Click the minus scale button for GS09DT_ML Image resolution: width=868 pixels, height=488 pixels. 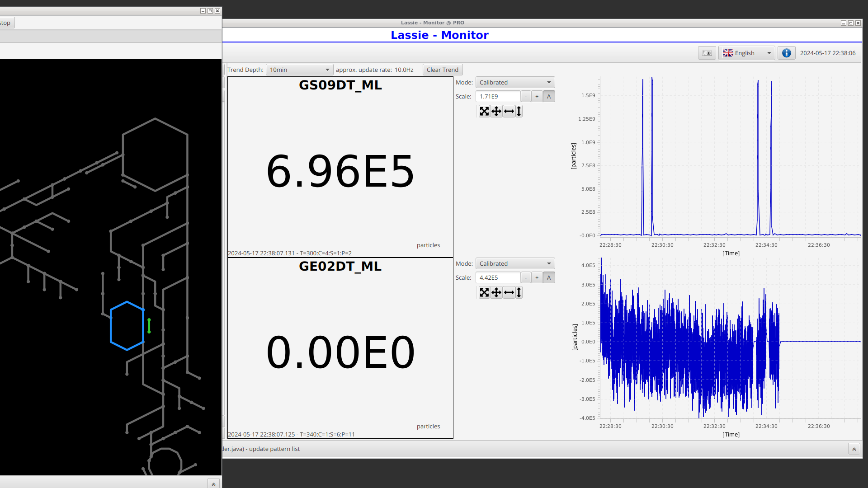click(526, 96)
